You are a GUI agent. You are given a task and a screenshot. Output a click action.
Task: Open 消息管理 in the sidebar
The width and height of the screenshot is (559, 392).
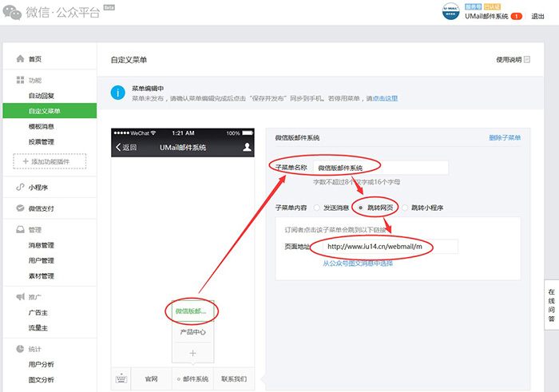[42, 245]
